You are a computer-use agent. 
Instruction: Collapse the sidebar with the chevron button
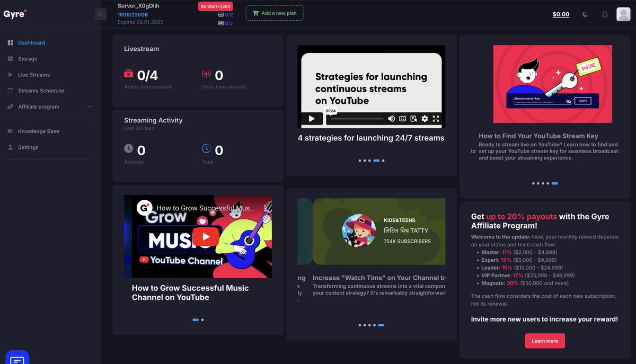pos(101,14)
